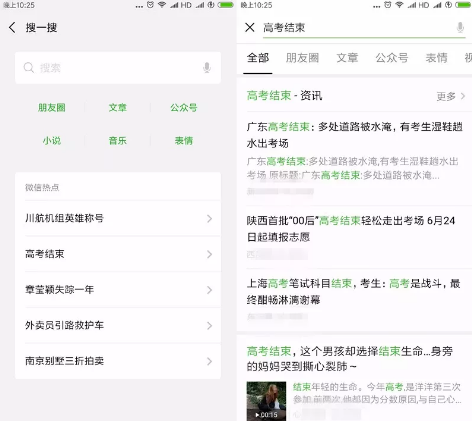Expand chevron beside 外卖员引路救护车

(209, 326)
